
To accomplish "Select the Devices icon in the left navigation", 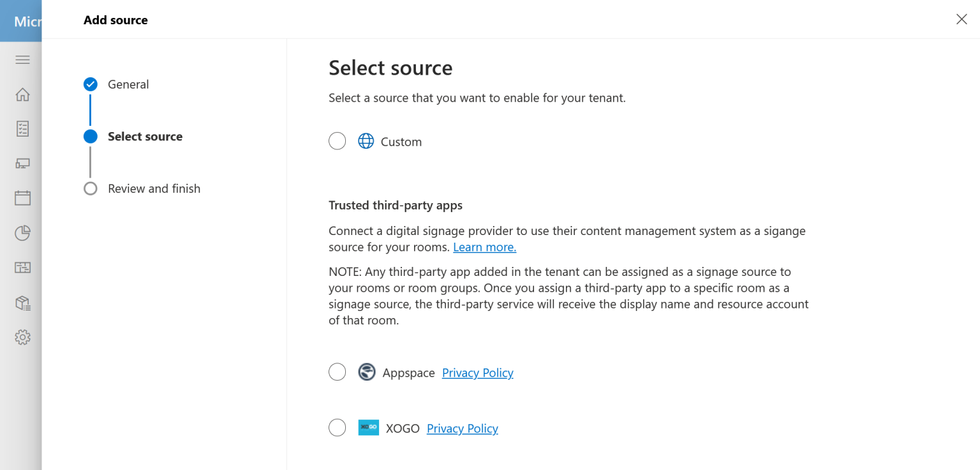I will tap(22, 163).
